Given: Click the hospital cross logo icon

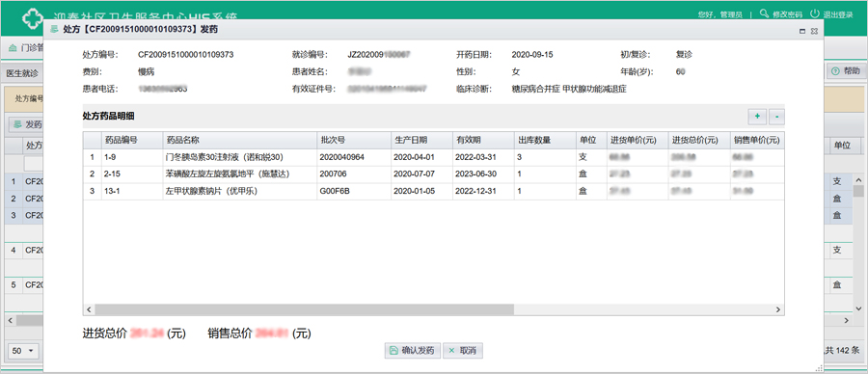Looking at the screenshot, I should [32, 18].
